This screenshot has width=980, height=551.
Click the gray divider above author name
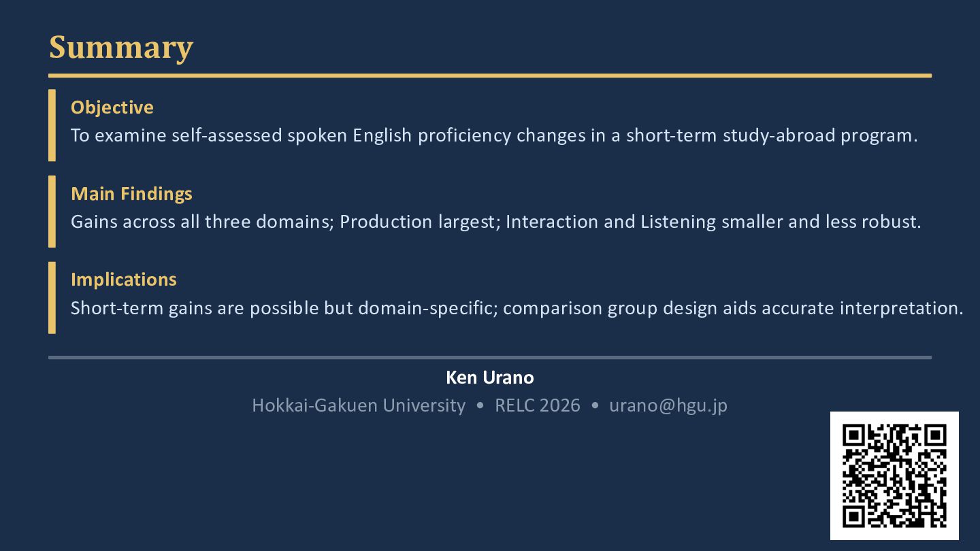489,357
